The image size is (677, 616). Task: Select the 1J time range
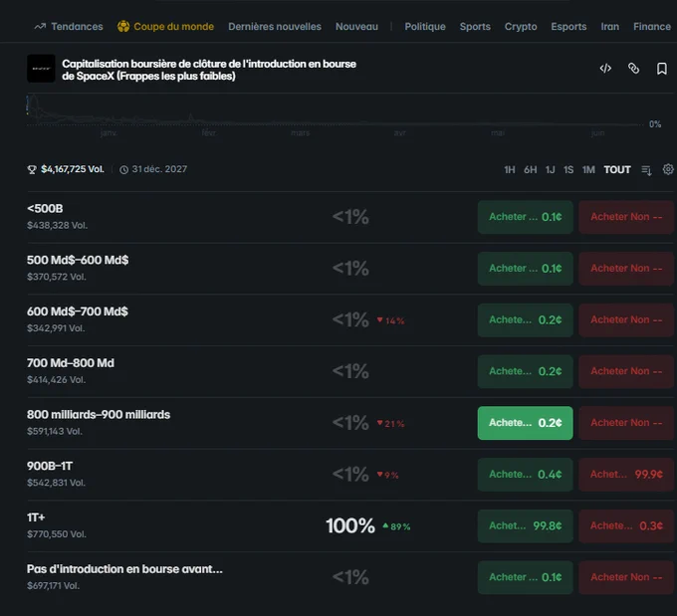pyautogui.click(x=550, y=169)
